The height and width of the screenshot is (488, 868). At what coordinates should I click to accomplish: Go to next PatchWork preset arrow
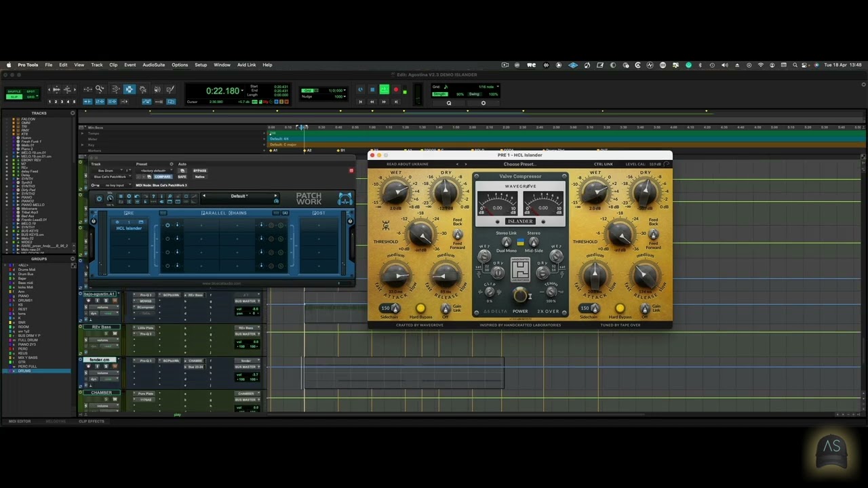275,195
